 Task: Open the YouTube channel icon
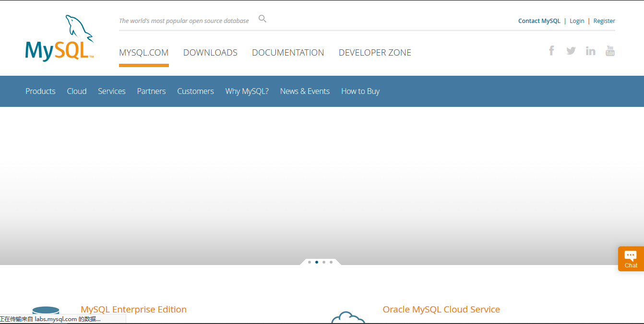coord(610,50)
